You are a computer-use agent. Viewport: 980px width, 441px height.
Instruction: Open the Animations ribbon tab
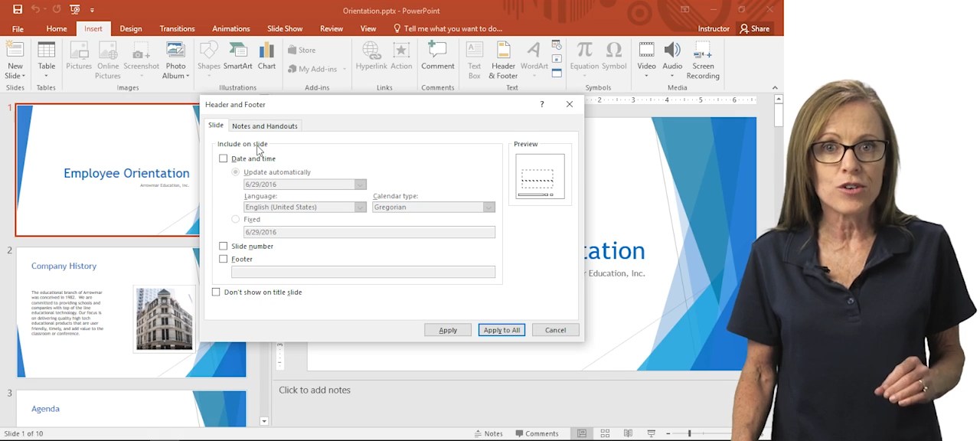click(230, 28)
